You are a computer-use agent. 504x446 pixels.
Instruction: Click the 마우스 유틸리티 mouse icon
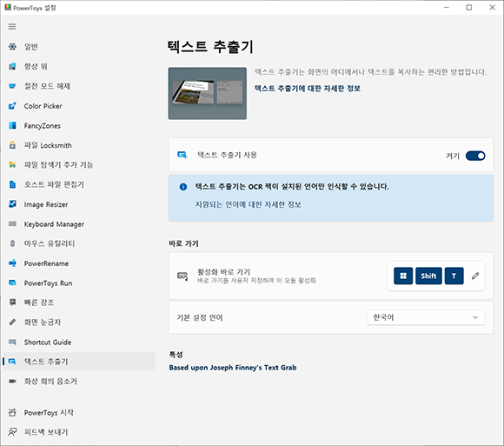[12, 243]
